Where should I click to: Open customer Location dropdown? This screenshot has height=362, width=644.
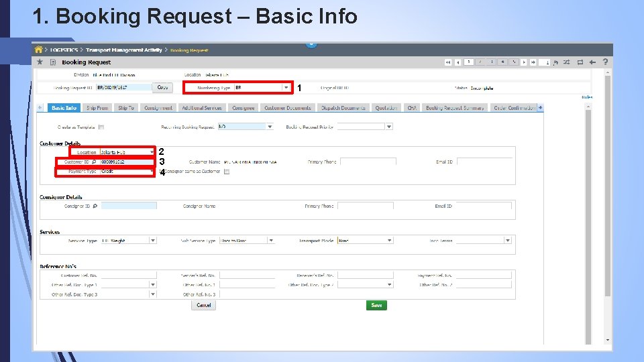[151, 152]
